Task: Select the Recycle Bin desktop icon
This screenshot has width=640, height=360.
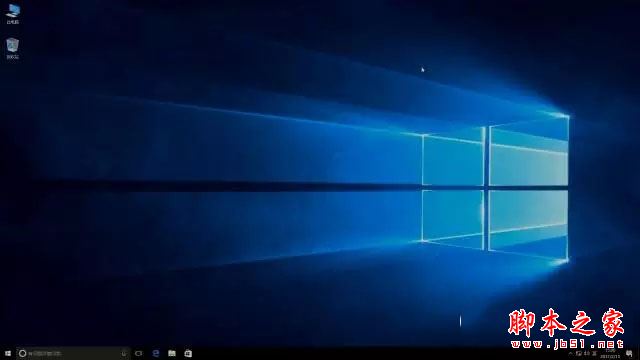Action: tap(13, 49)
